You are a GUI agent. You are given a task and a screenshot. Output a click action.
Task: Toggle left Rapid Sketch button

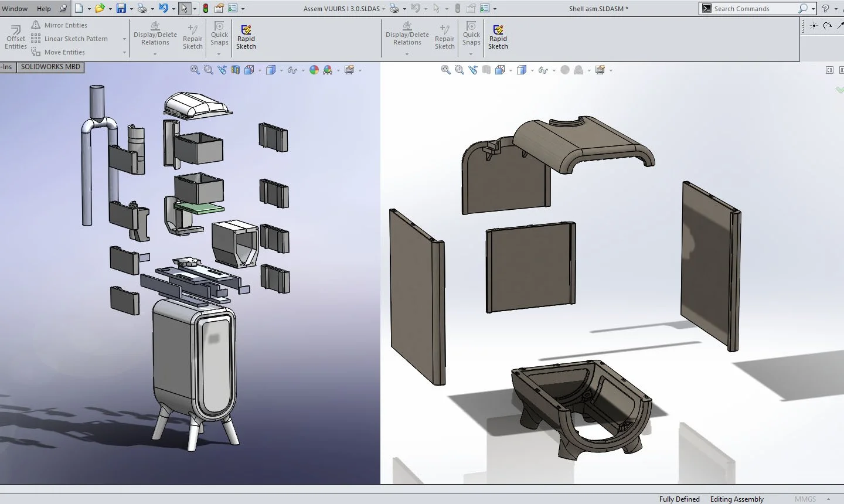pos(246,37)
